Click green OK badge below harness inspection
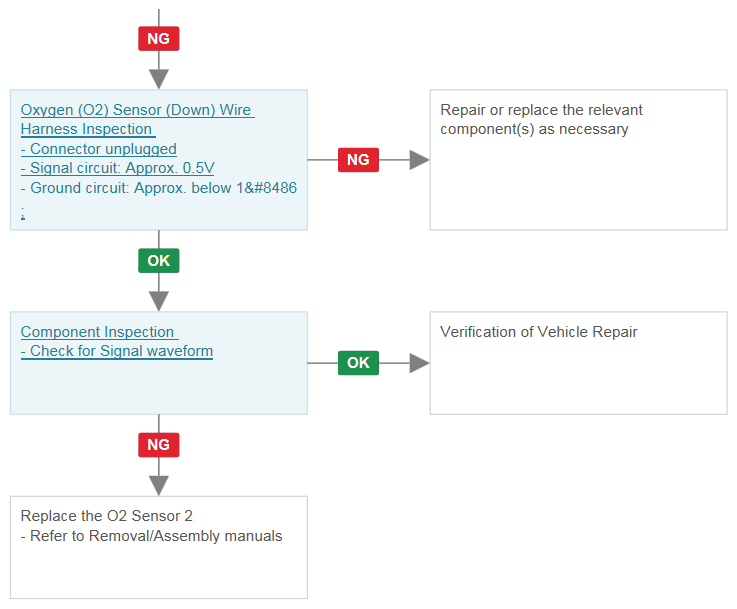The image size is (737, 609). pos(158,261)
